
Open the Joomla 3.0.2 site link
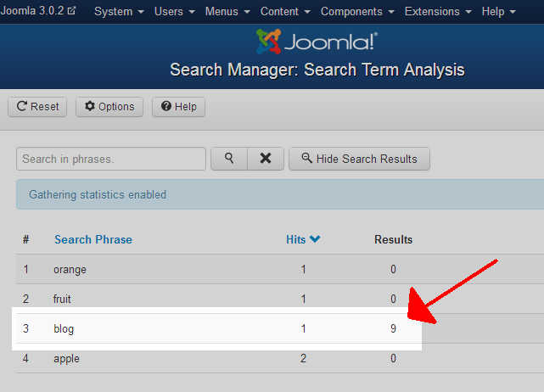click(39, 11)
